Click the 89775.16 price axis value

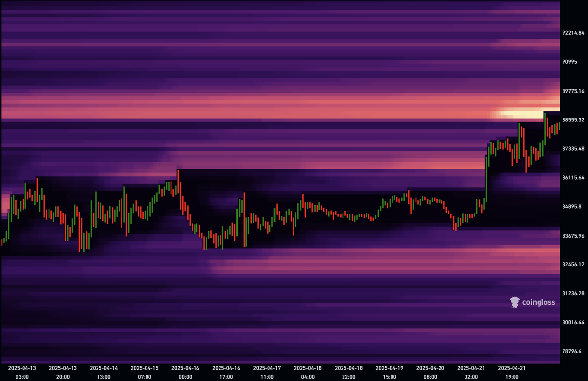tap(573, 91)
